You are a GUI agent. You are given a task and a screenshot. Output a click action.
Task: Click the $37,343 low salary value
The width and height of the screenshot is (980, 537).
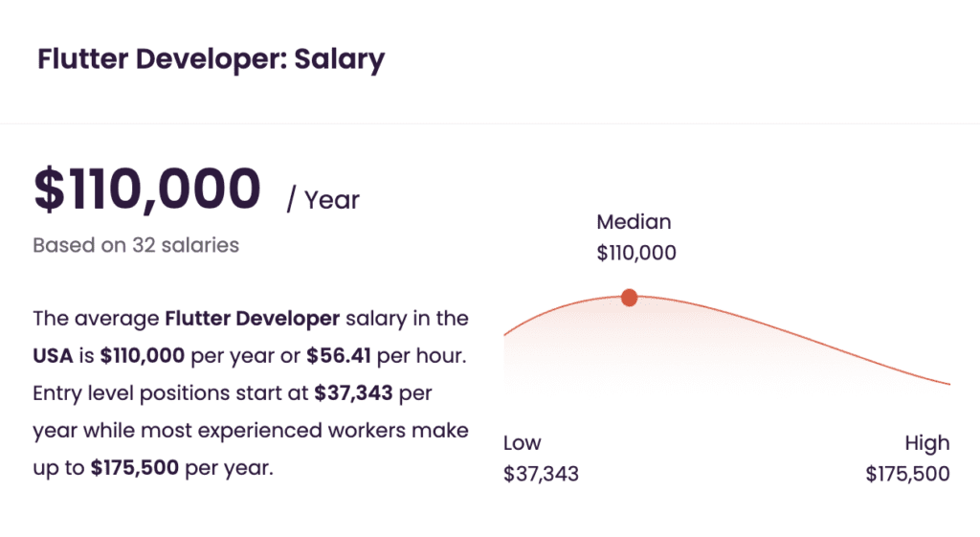click(x=542, y=474)
